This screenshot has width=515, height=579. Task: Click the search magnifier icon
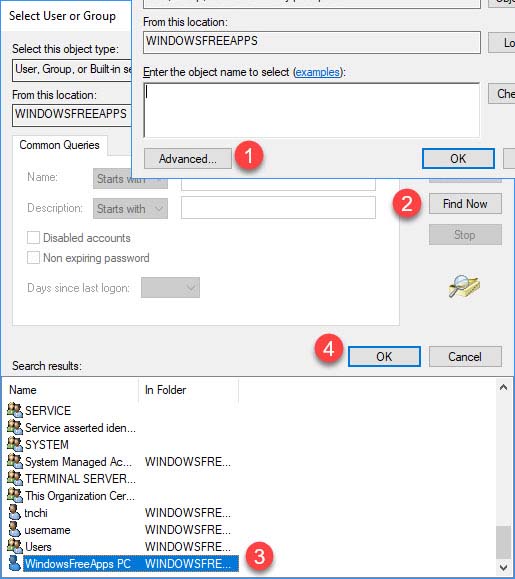(x=464, y=286)
